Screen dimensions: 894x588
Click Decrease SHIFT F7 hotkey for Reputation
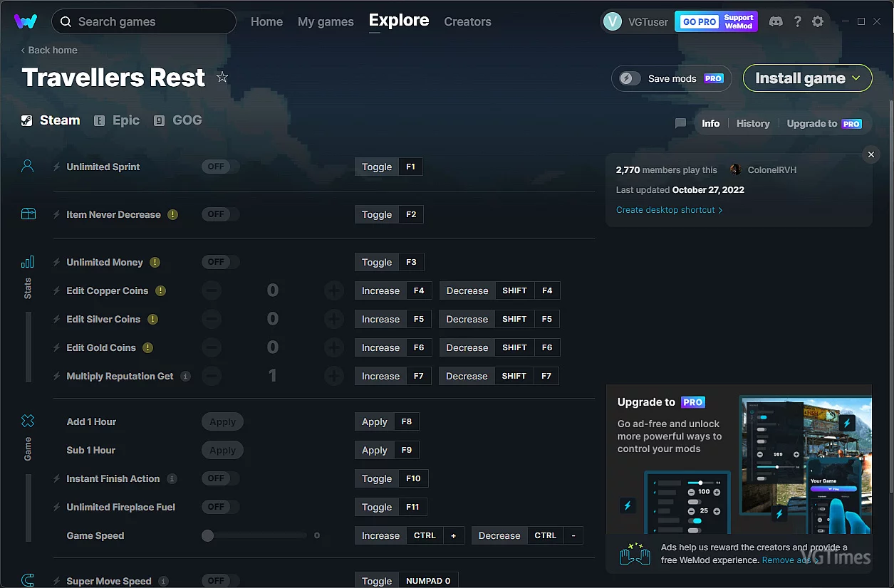click(499, 376)
